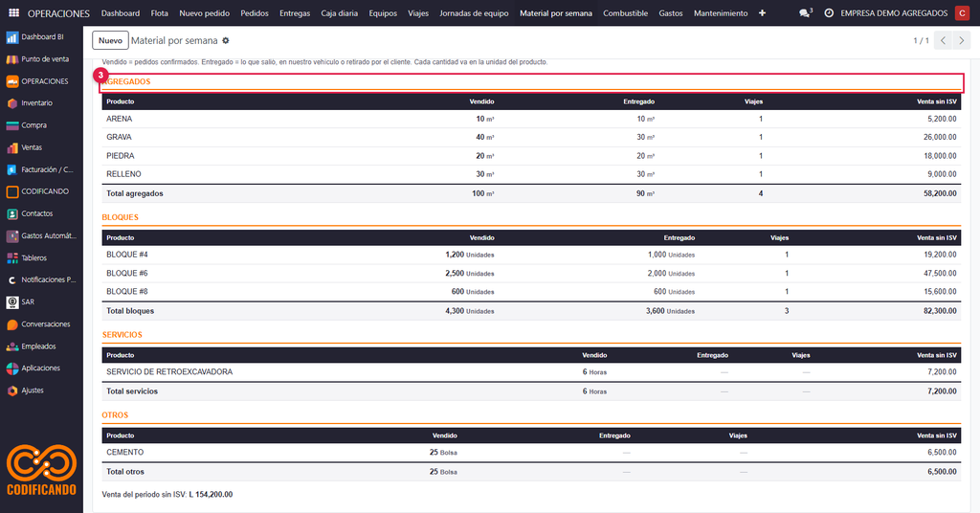This screenshot has height=513, width=980.
Task: Click the Nuevo button
Action: pyautogui.click(x=111, y=40)
